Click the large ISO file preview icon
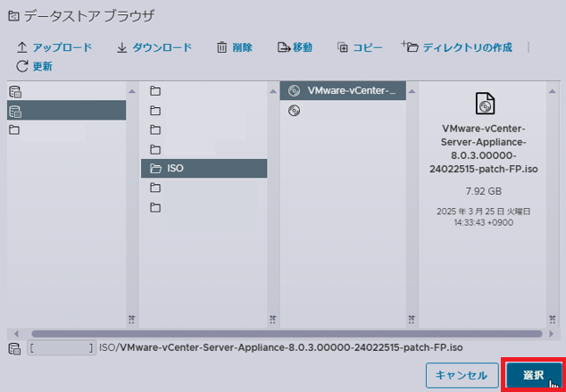Image resolution: width=566 pixels, height=392 pixels. click(x=485, y=104)
